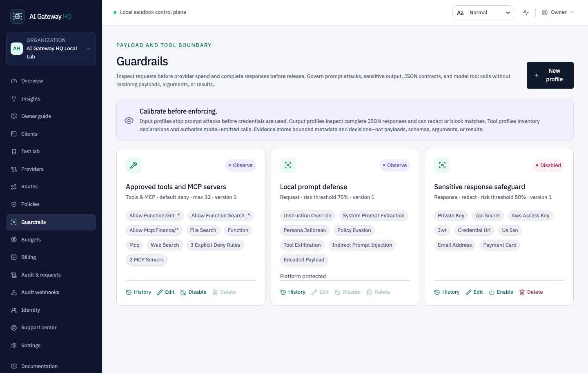
Task: Expand the organization switcher AI Gateway HQ Local Lab
Action: (51, 49)
